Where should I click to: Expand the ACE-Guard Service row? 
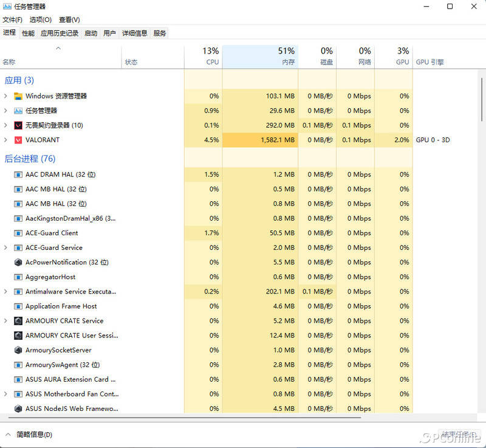pos(5,248)
